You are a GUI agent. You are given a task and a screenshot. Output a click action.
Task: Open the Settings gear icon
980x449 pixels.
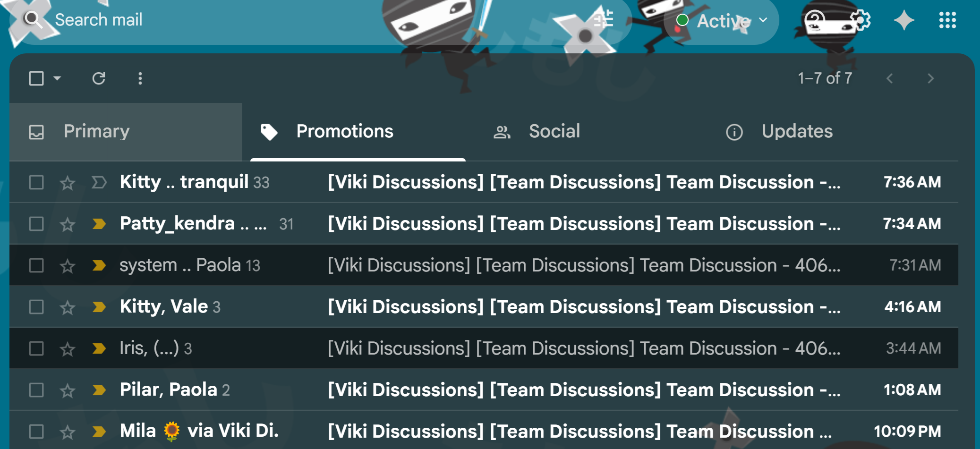860,20
